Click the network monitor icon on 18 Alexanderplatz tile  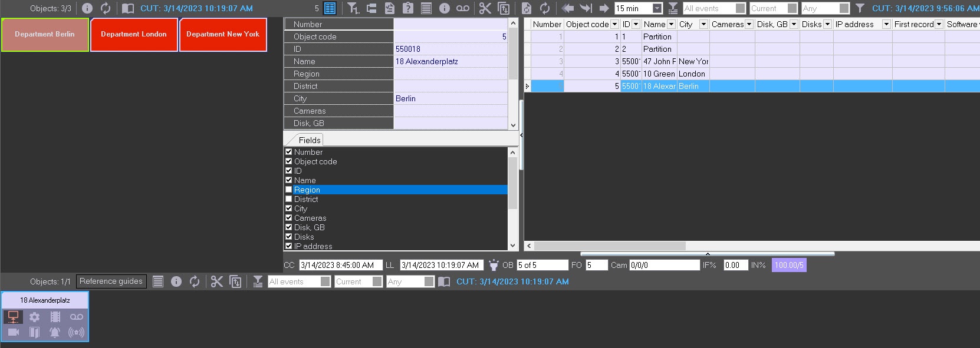(x=13, y=317)
